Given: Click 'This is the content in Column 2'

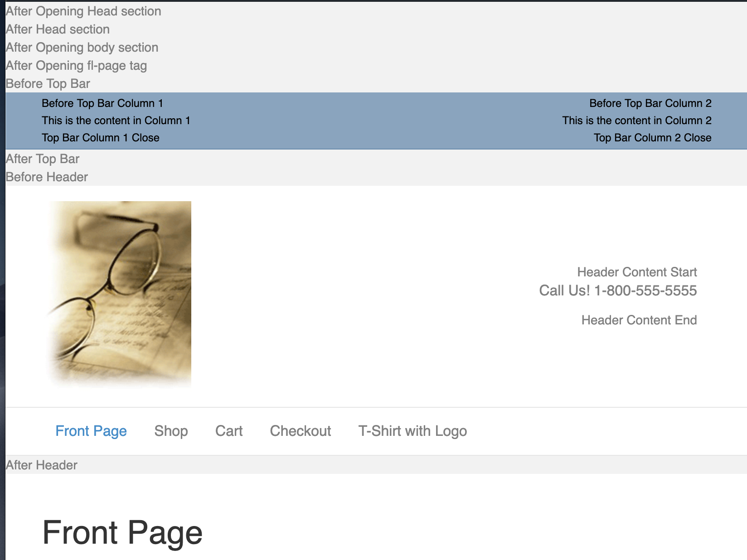Looking at the screenshot, I should click(x=637, y=121).
